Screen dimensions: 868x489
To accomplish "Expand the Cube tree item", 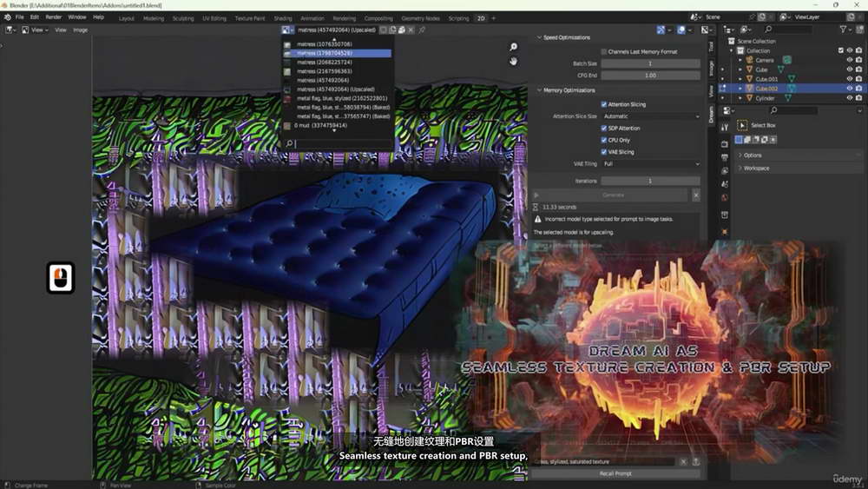I will (x=740, y=69).
